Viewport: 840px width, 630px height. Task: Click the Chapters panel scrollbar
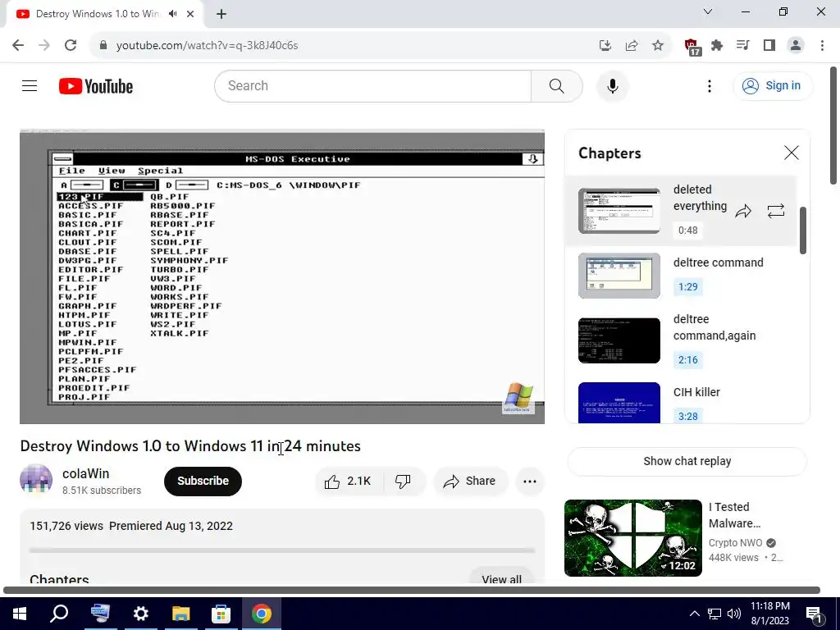(x=802, y=231)
